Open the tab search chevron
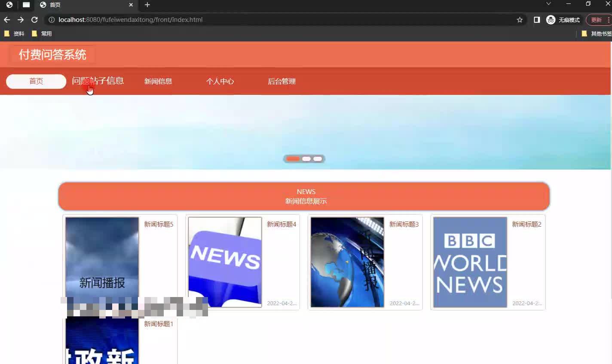This screenshot has height=364, width=612. click(548, 4)
